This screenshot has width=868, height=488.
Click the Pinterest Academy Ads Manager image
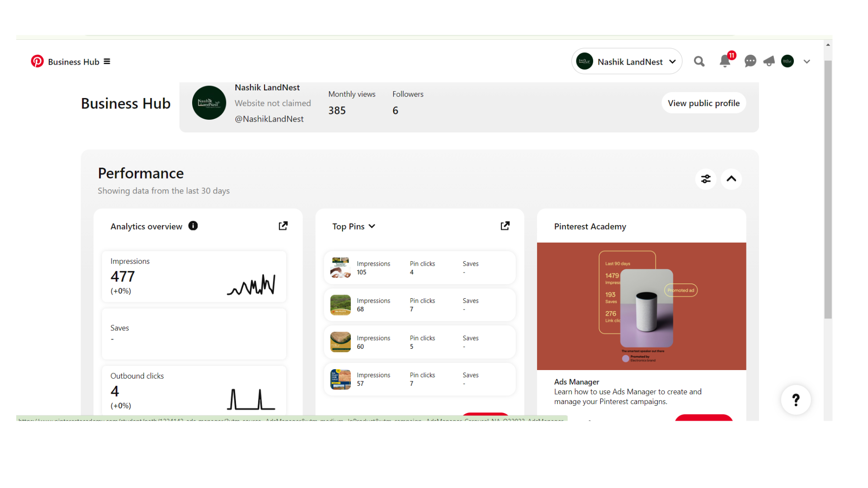[642, 306]
